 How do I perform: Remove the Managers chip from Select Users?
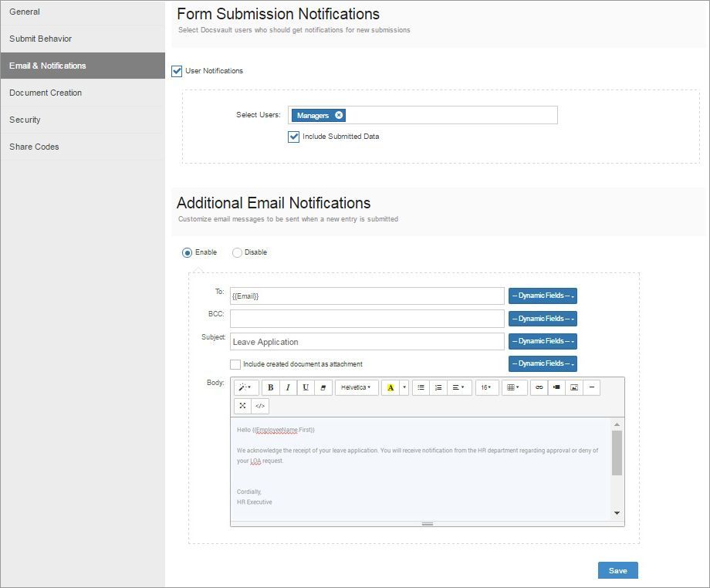click(338, 115)
